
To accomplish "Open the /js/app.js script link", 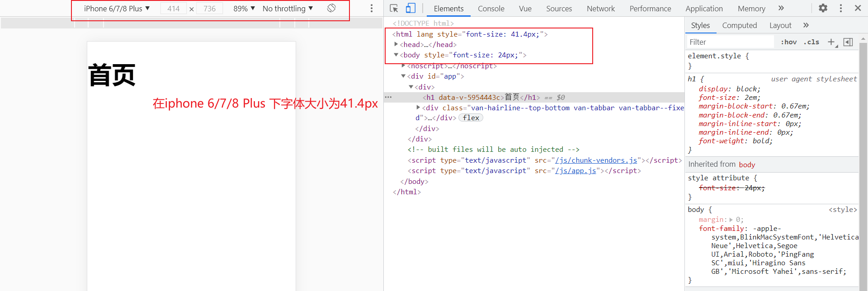I will (576, 171).
